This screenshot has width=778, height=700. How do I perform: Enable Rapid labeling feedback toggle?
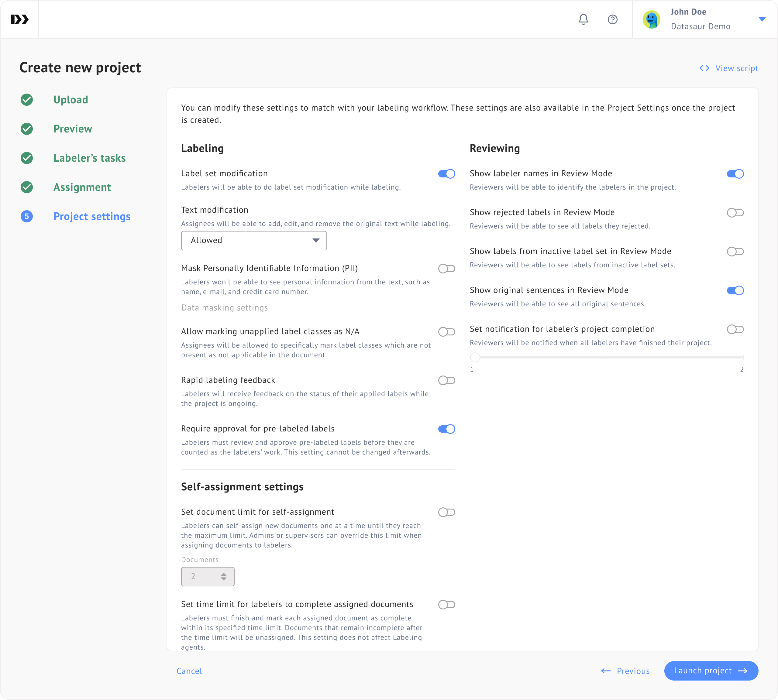[x=446, y=380]
